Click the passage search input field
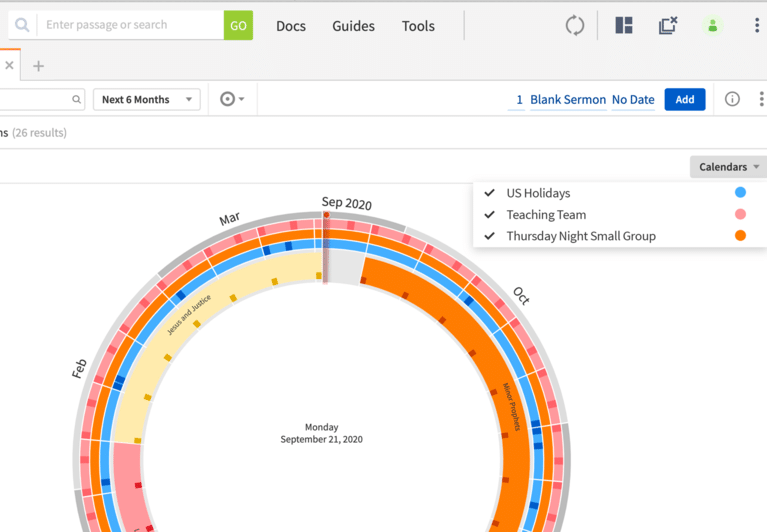 point(130,25)
